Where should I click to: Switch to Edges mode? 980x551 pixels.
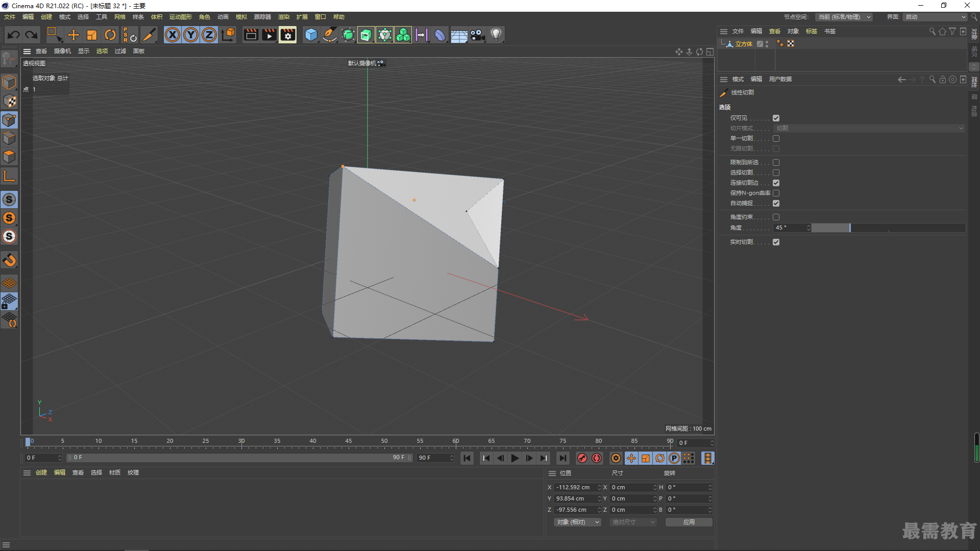point(9,138)
